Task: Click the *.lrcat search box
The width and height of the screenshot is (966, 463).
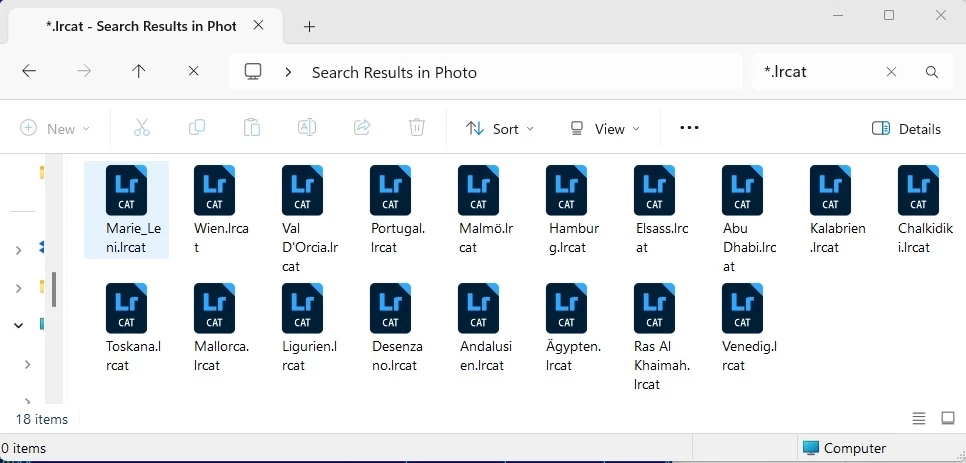Action: (818, 72)
